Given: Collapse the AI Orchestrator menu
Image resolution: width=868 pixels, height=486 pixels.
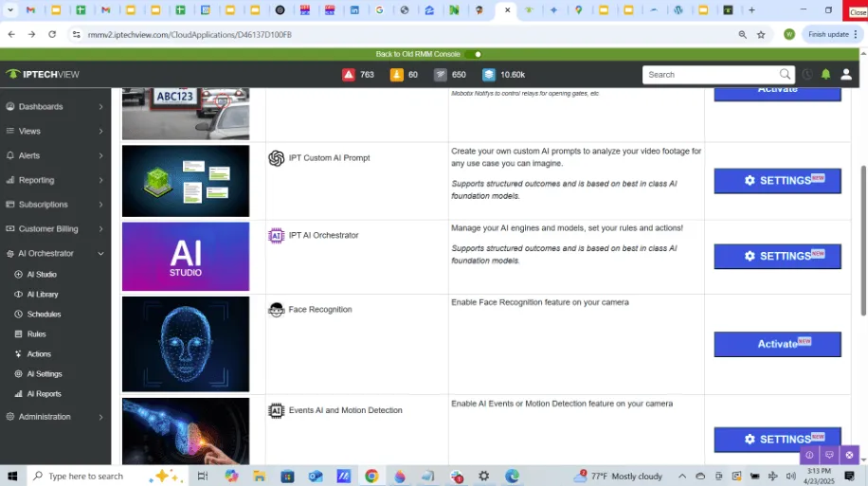Looking at the screenshot, I should (55, 254).
